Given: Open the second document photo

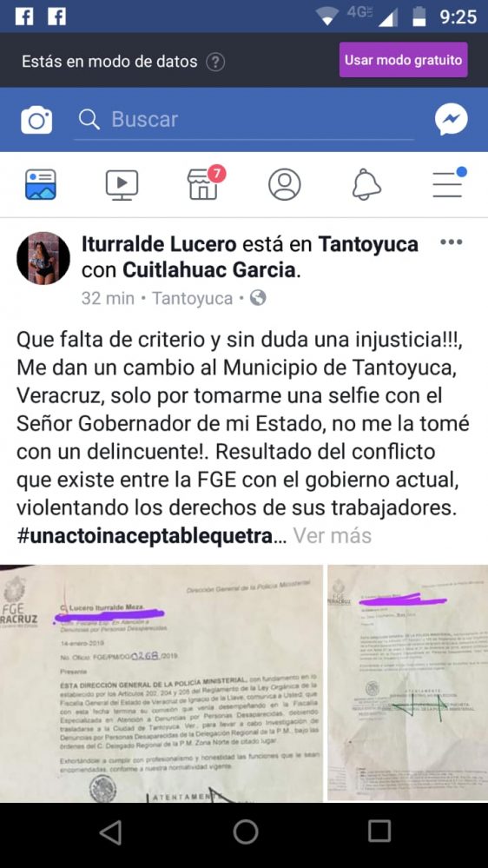Looking at the screenshot, I should (408, 683).
